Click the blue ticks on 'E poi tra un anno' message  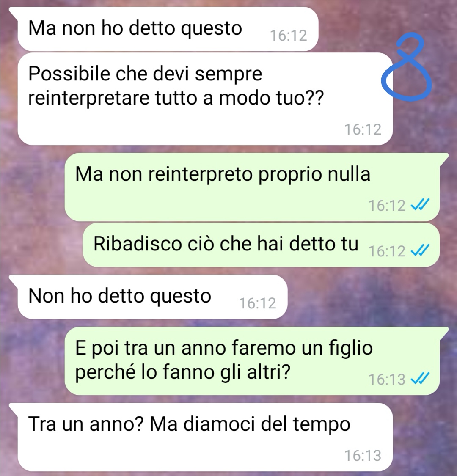point(420,379)
